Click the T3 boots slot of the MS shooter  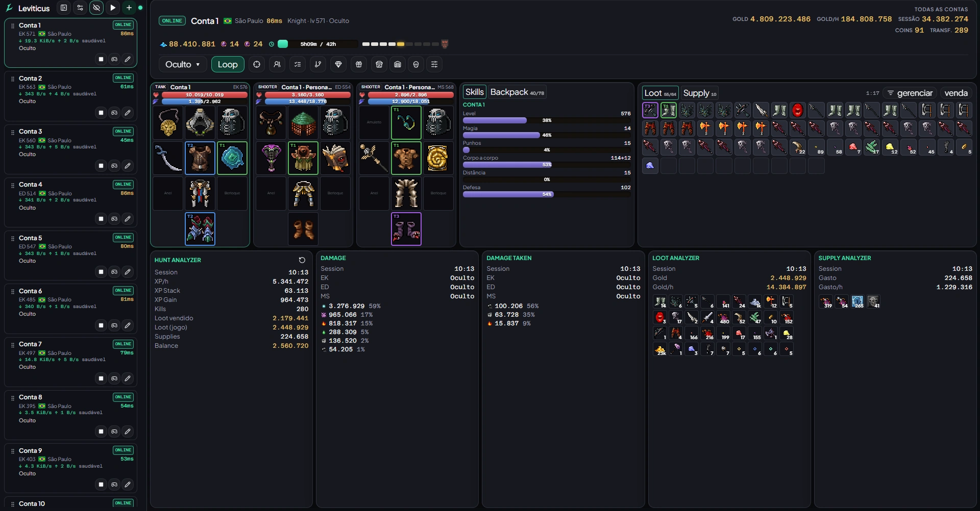(406, 229)
